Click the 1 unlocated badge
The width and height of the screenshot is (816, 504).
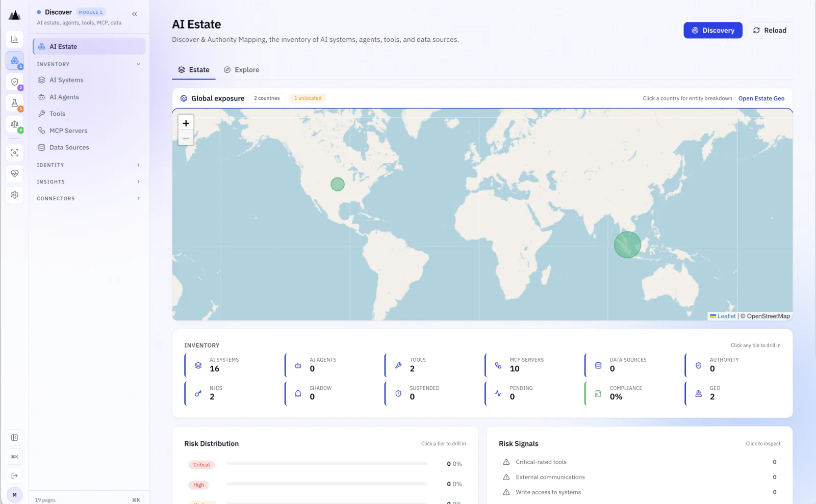[308, 98]
